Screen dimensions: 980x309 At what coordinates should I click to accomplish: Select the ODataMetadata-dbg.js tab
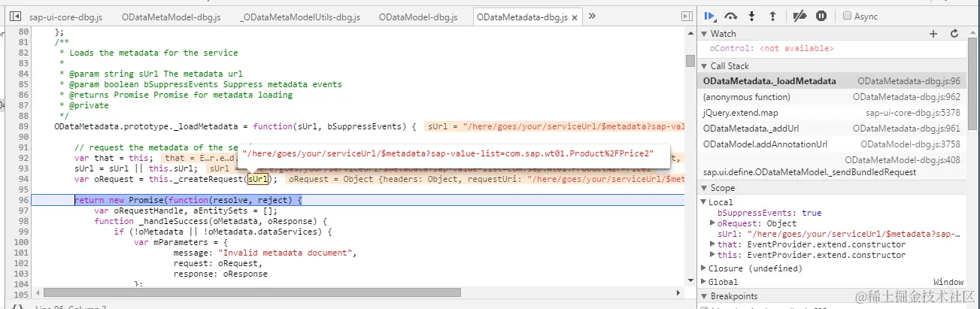521,17
